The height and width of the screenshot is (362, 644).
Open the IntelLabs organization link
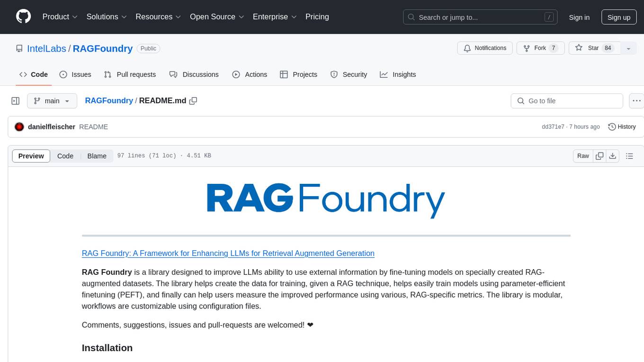point(47,48)
